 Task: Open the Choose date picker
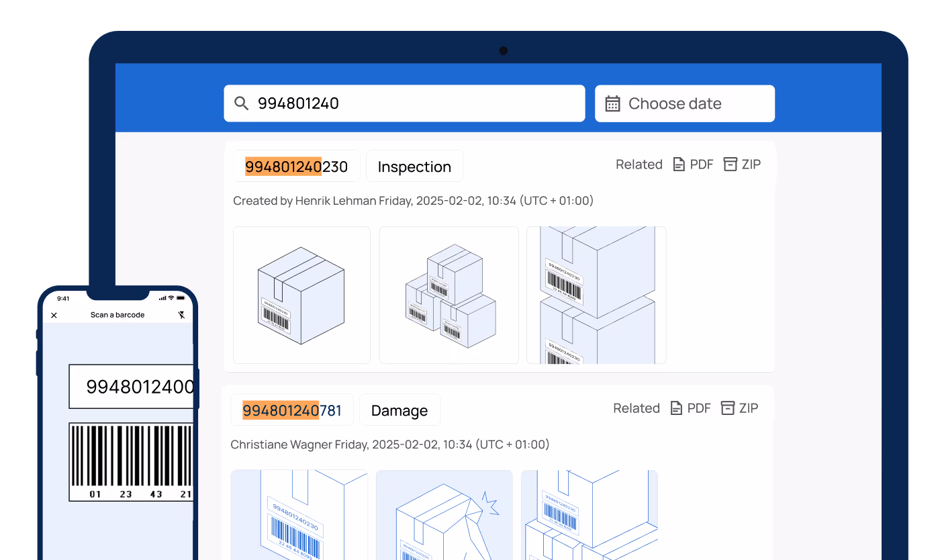(x=685, y=103)
